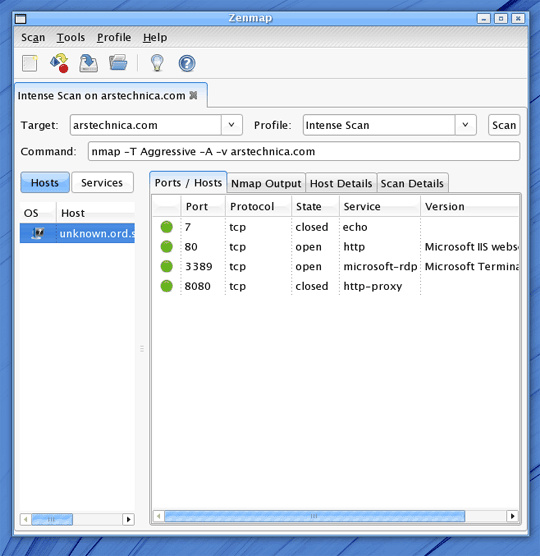Switch to the Scan Details tab
The image size is (540, 556).
point(412,183)
